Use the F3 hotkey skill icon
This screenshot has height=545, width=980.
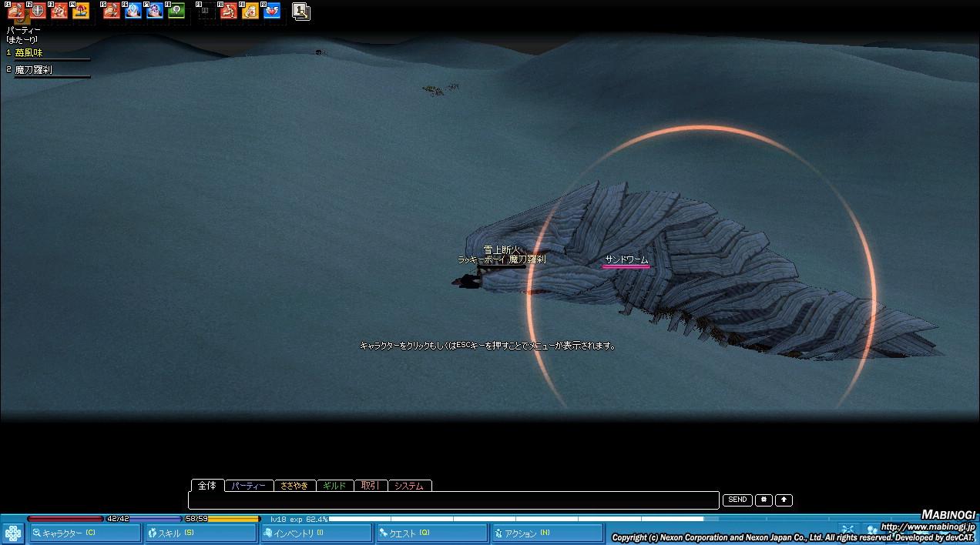(x=59, y=11)
